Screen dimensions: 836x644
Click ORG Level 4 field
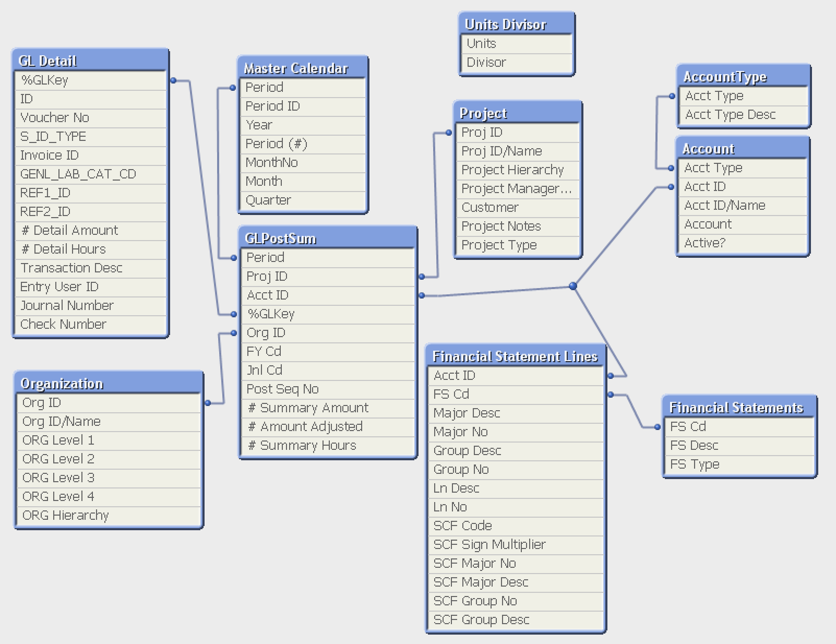[x=108, y=497]
